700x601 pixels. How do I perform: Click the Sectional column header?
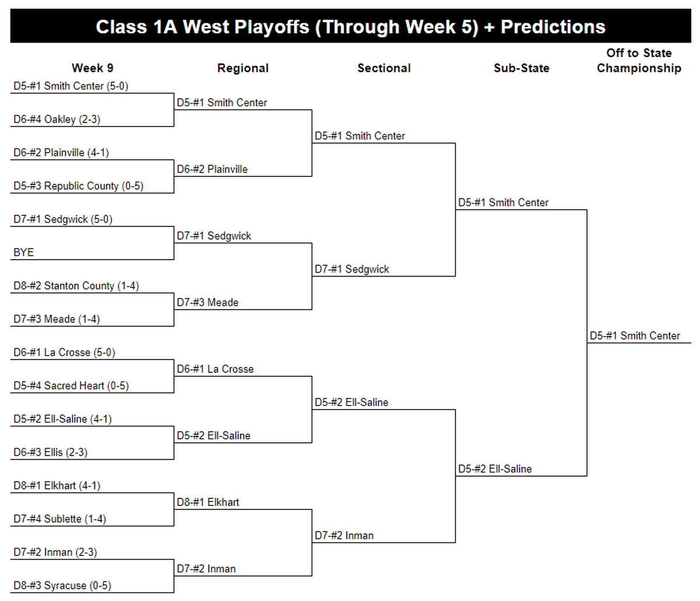click(x=384, y=68)
